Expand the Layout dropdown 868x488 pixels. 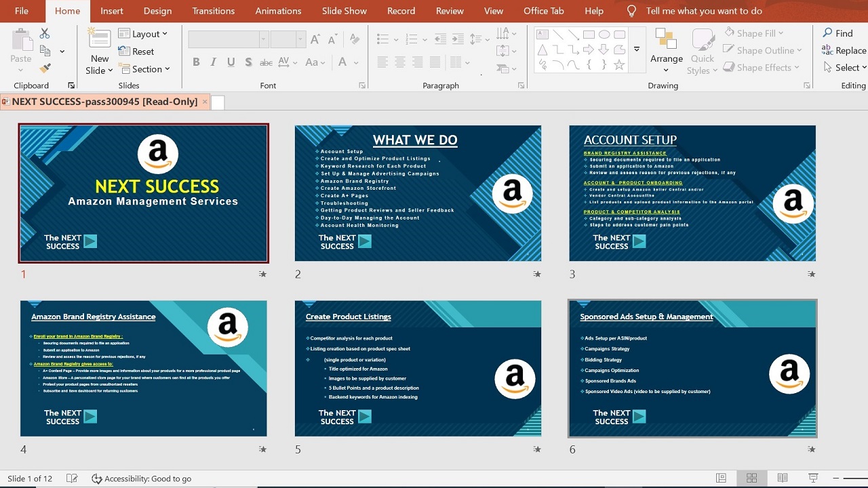coord(143,34)
